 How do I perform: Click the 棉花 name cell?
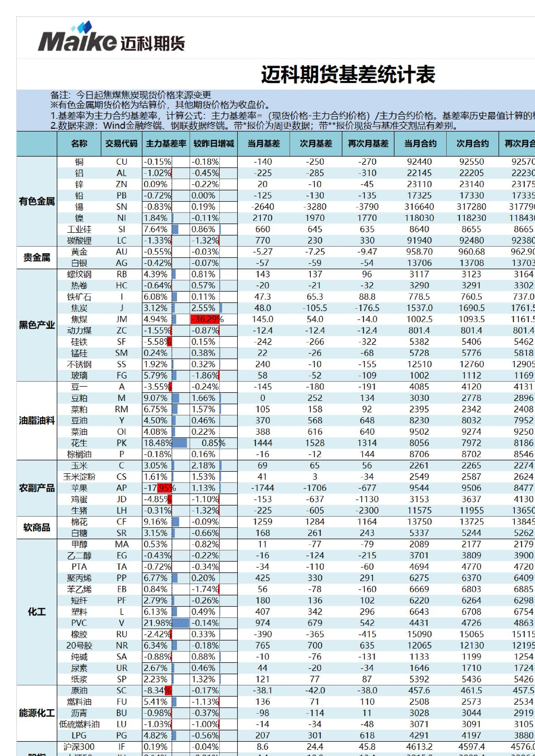tap(79, 522)
